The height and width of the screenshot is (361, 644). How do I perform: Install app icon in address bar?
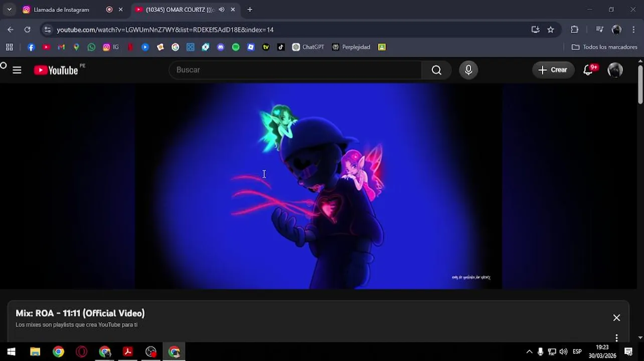tap(535, 30)
